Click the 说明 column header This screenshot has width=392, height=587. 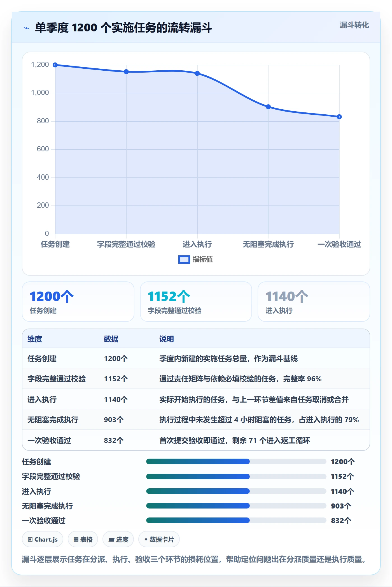[167, 339]
